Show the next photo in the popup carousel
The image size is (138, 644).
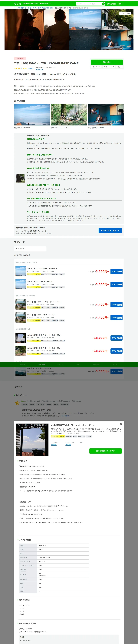[47, 440]
